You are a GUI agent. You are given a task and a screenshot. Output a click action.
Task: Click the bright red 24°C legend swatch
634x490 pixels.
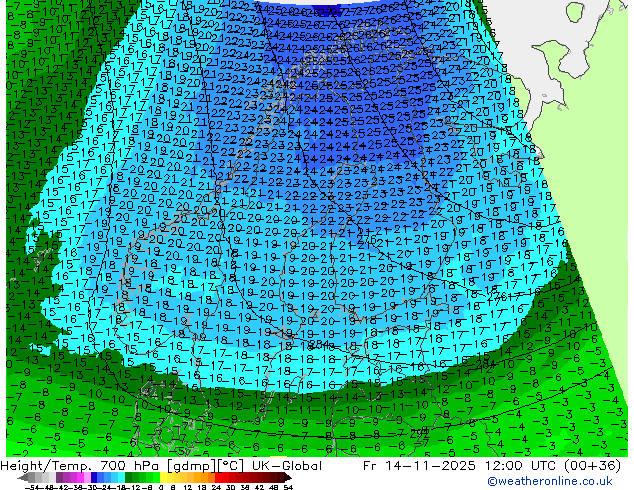218,477
